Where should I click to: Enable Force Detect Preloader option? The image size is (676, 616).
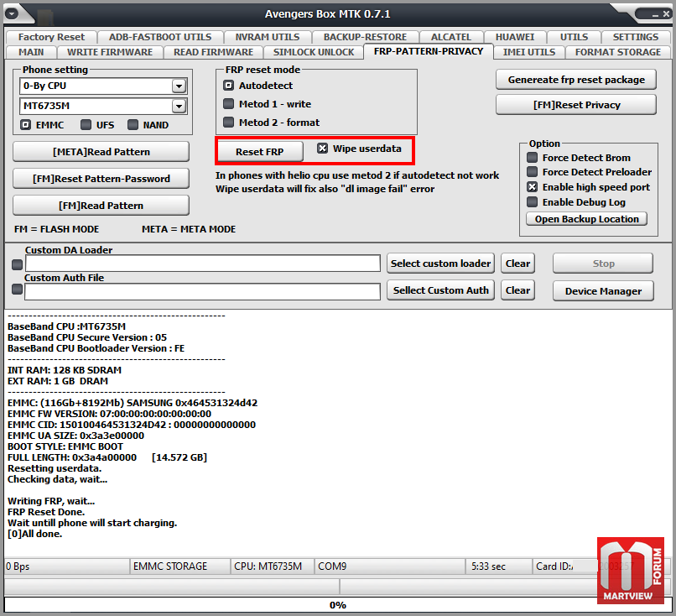(x=533, y=172)
